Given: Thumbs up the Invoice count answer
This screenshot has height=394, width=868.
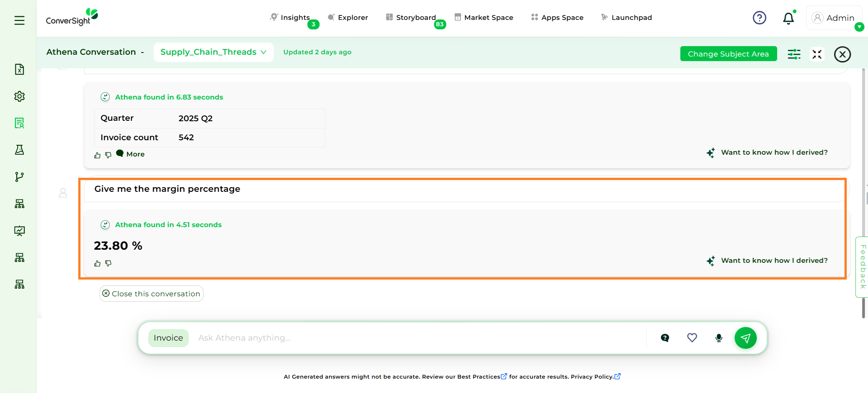Looking at the screenshot, I should point(97,155).
